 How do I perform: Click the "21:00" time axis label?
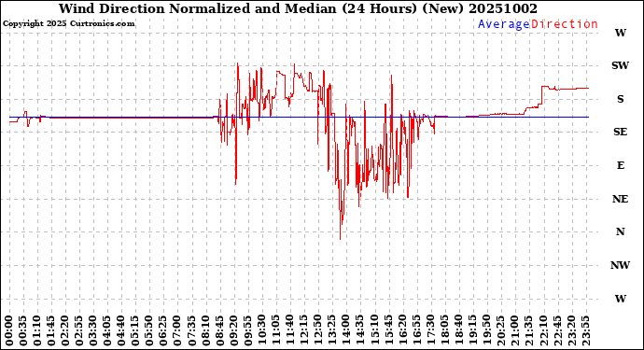513,330
